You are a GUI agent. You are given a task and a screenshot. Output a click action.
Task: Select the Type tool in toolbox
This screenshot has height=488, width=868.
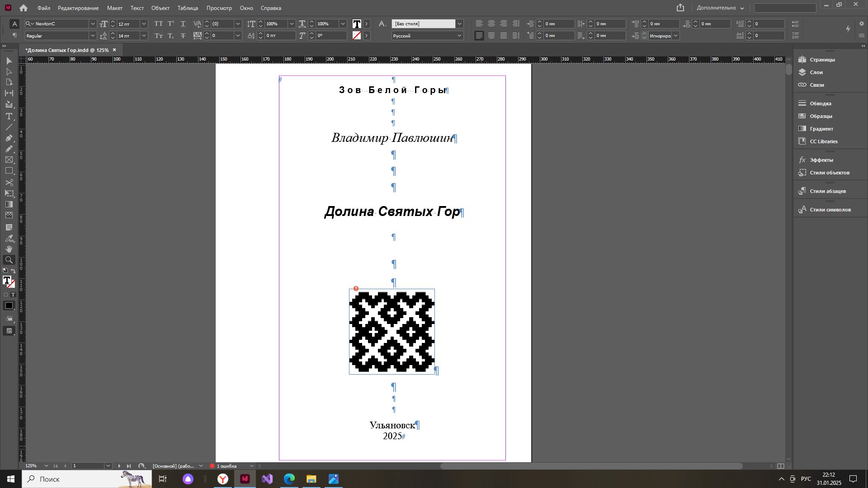point(9,116)
